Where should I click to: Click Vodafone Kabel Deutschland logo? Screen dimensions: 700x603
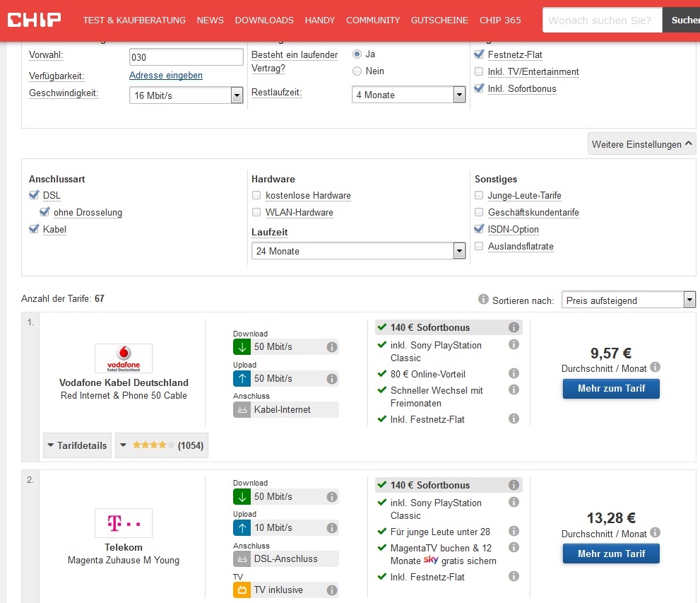124,358
